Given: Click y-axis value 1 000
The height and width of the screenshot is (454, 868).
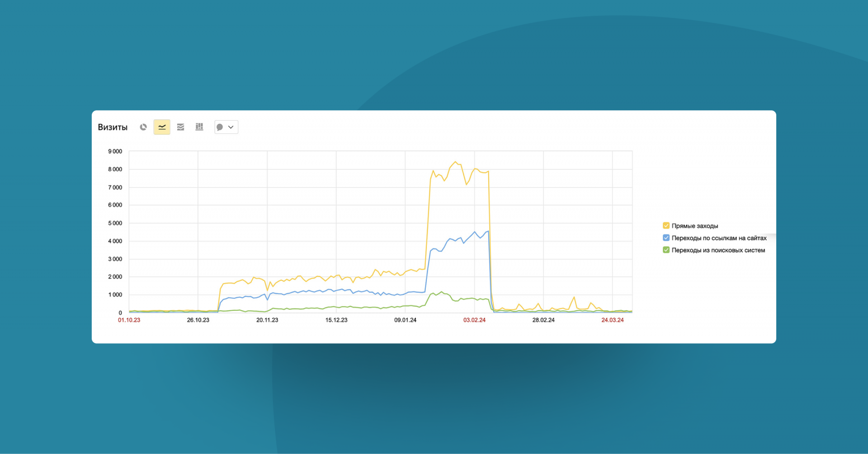Looking at the screenshot, I should (x=115, y=295).
